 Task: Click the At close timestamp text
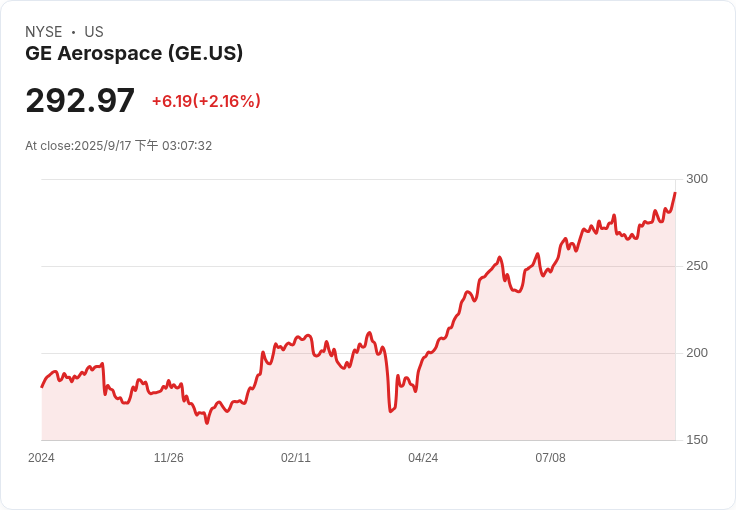(118, 145)
